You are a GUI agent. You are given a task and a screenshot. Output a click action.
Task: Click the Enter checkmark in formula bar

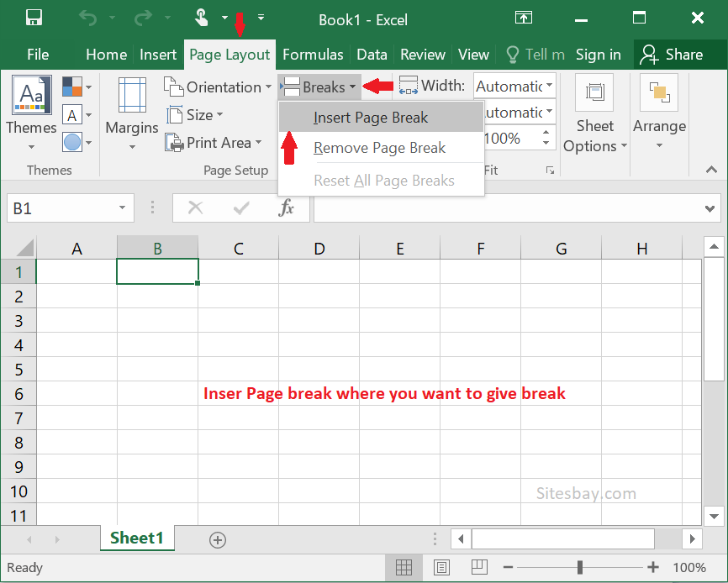click(241, 208)
